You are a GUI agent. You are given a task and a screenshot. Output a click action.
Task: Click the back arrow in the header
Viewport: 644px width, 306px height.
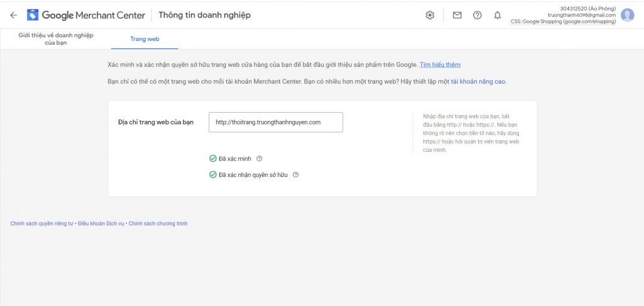pos(14,15)
